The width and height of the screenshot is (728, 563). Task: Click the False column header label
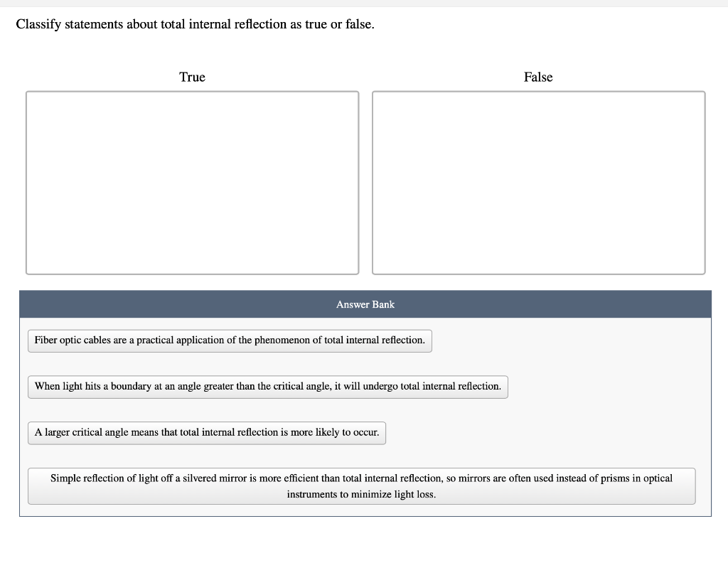[x=538, y=77]
